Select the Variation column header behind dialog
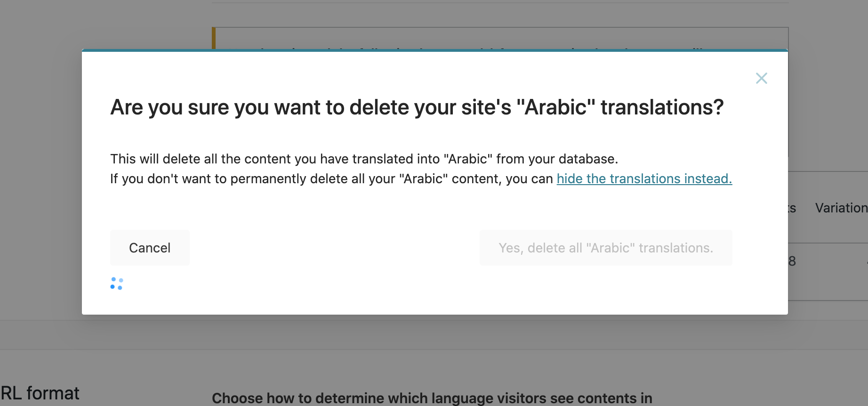868x406 pixels. coord(841,208)
